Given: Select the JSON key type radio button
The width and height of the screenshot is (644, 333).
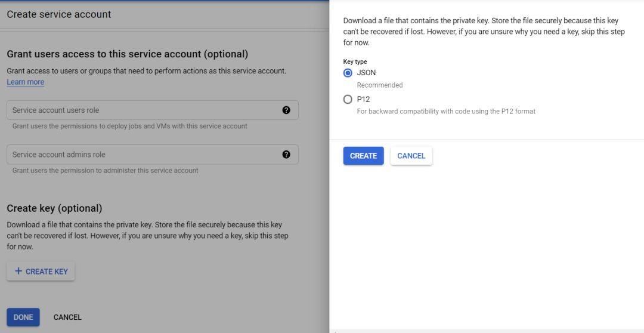Looking at the screenshot, I should (x=348, y=73).
